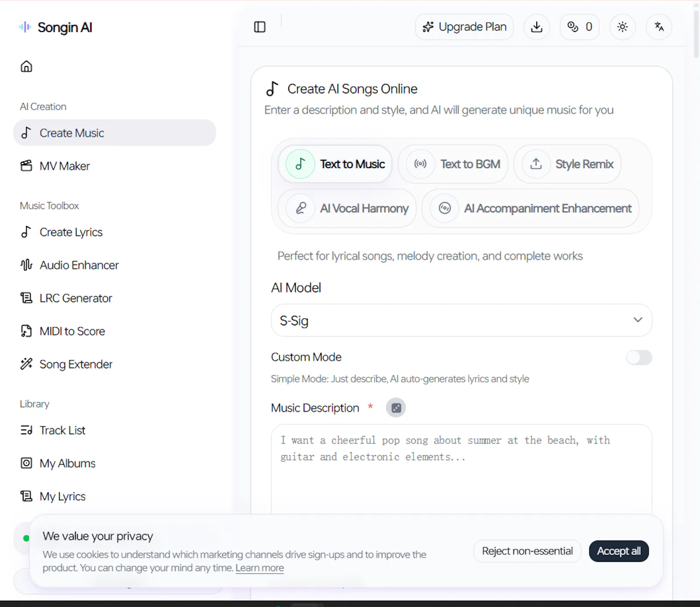Enable the Custom Mode toggle
The image size is (700, 607).
639,358
